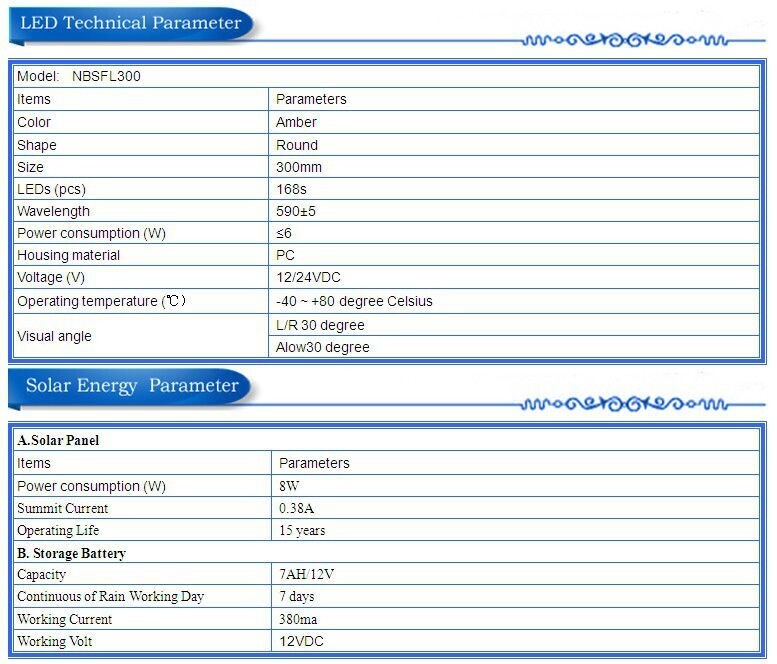Click the 168s LEDs value cell

tap(513, 189)
